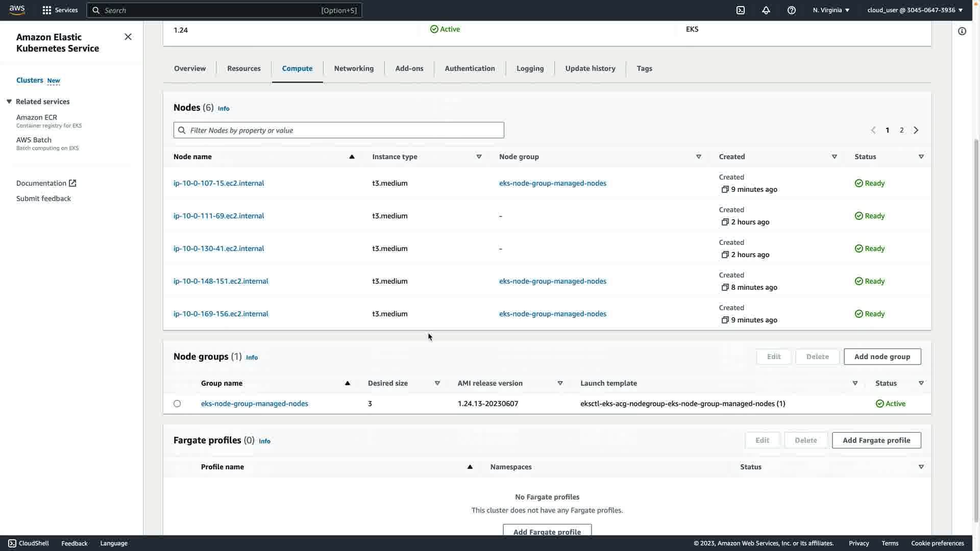
Task: Select the eks-node-group-managed-nodes radio button
Action: [177, 404]
